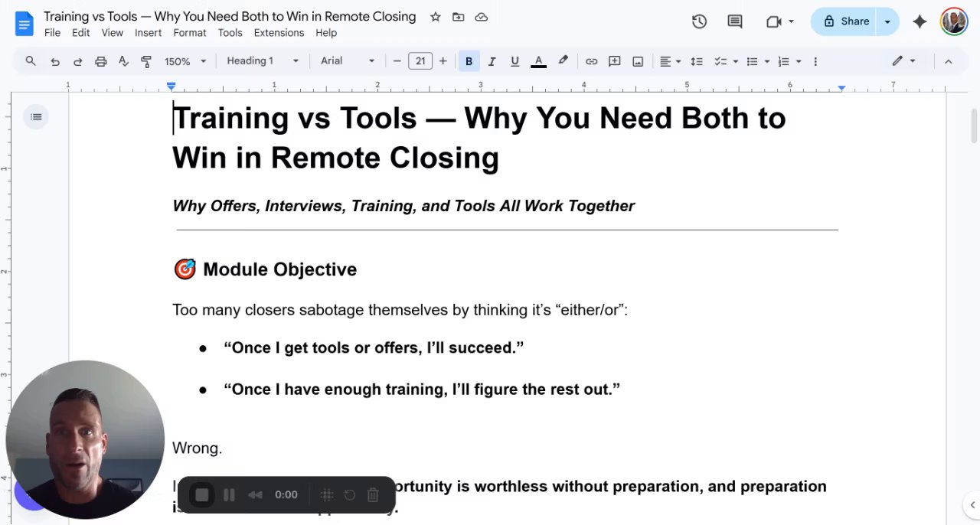The height and width of the screenshot is (525, 980).
Task: Click vertical scrollbar thumb
Action: coord(974,126)
